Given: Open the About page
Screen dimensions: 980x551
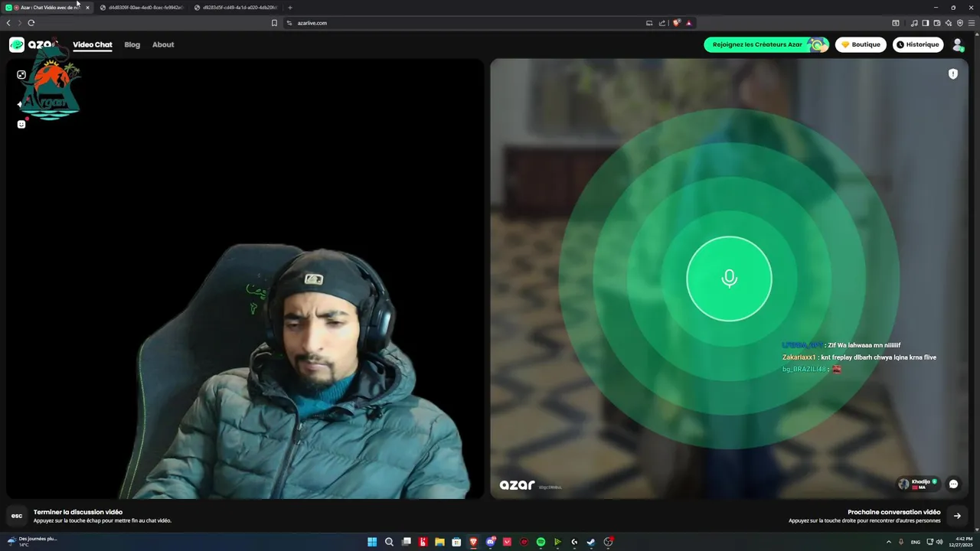Looking at the screenshot, I should tap(163, 44).
